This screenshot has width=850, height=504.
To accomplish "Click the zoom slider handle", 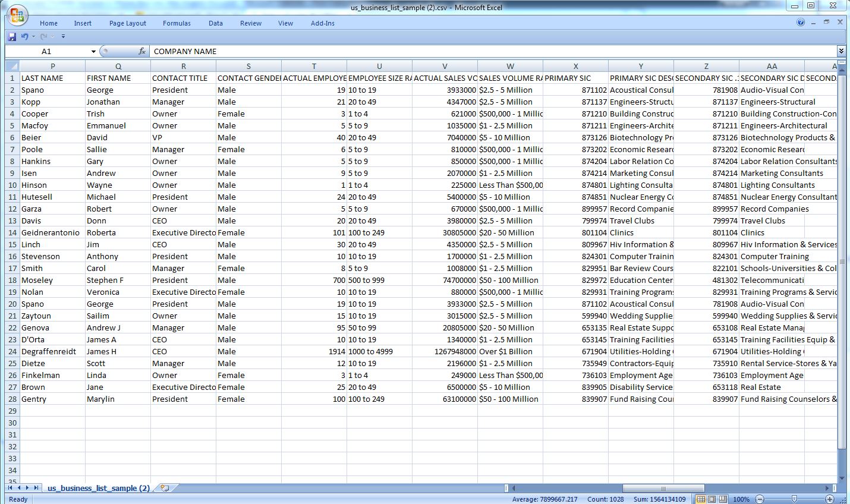I will pos(794,499).
